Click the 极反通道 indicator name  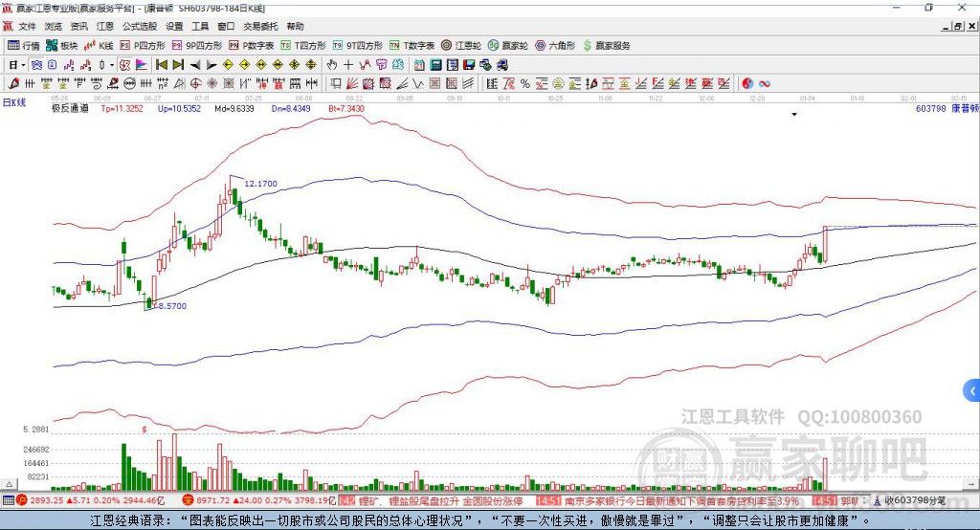click(x=70, y=108)
